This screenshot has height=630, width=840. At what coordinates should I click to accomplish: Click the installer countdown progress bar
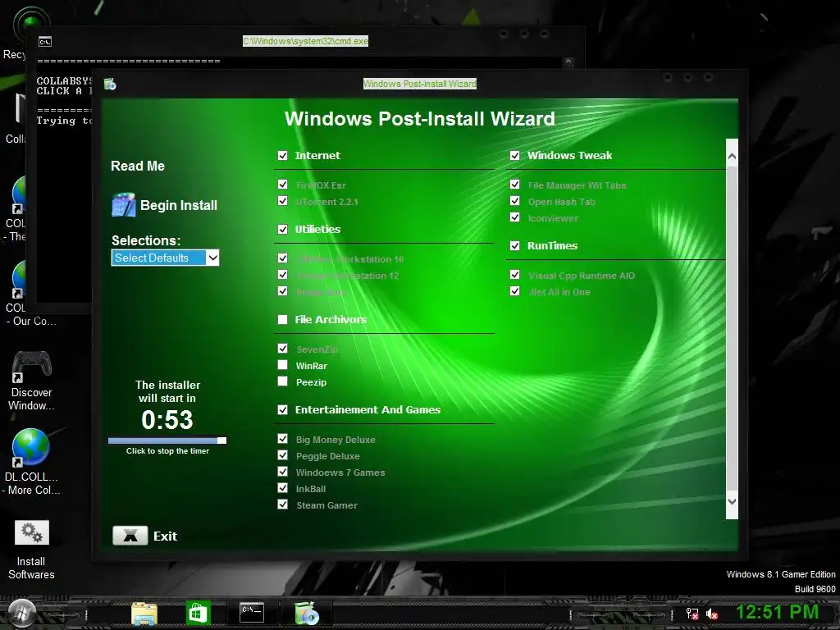coord(167,441)
